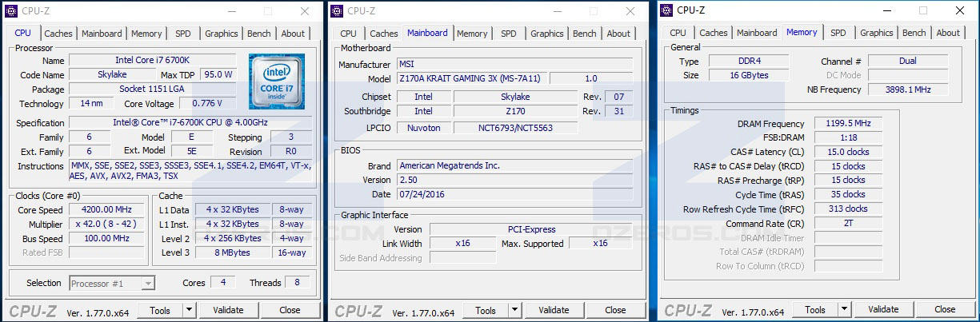The width and height of the screenshot is (980, 322).
Task: Click Validate button in left window
Action: pyautogui.click(x=228, y=310)
